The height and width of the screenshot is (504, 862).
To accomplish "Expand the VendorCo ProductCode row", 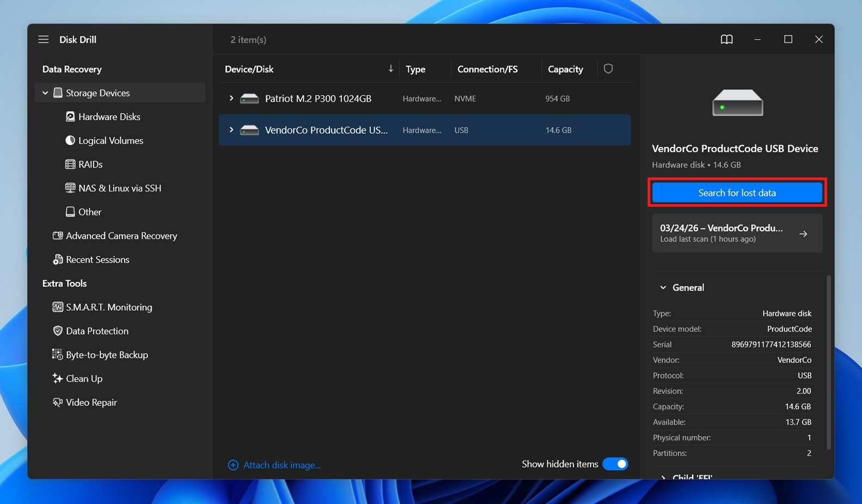I will [231, 130].
